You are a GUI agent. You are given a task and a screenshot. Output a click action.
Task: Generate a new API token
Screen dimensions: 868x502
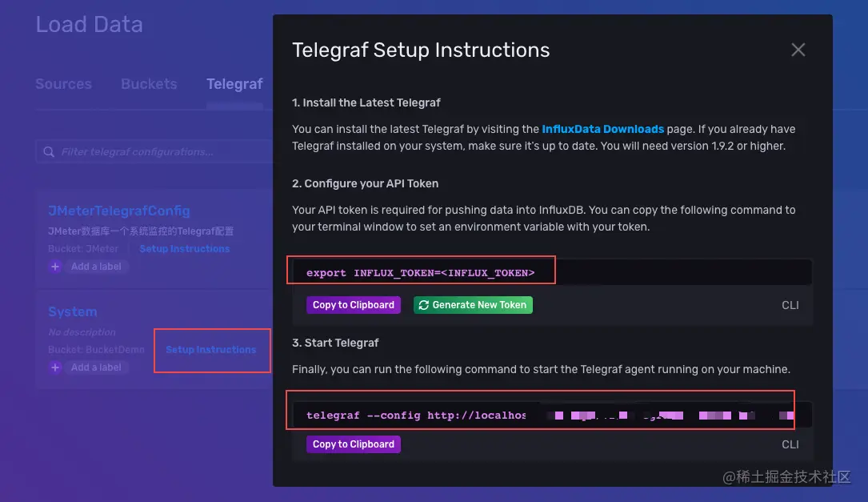tap(473, 305)
